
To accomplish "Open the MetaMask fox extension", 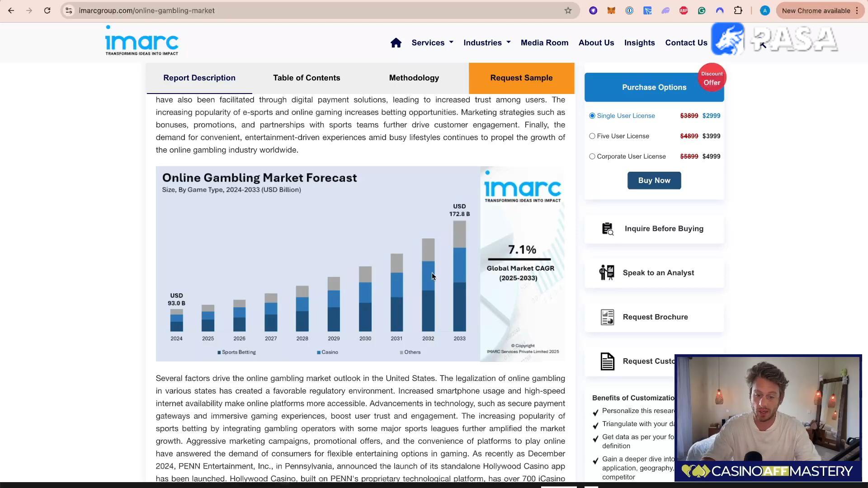I will 611,10.
